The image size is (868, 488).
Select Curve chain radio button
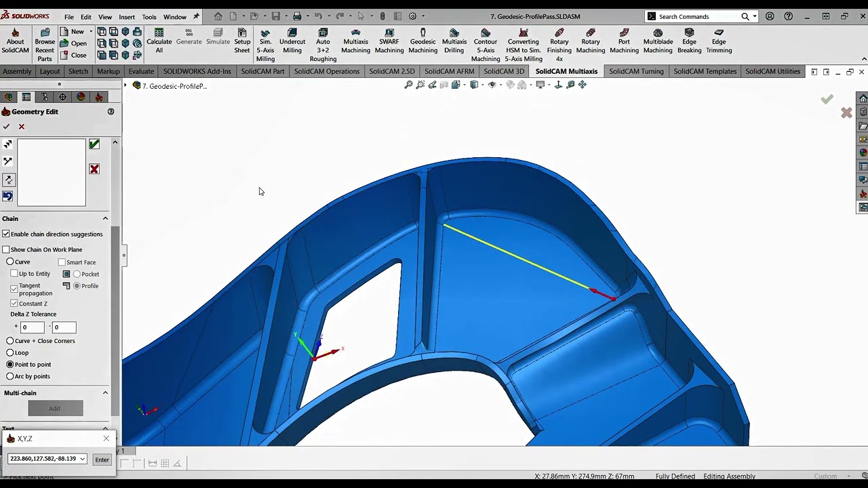pos(10,262)
